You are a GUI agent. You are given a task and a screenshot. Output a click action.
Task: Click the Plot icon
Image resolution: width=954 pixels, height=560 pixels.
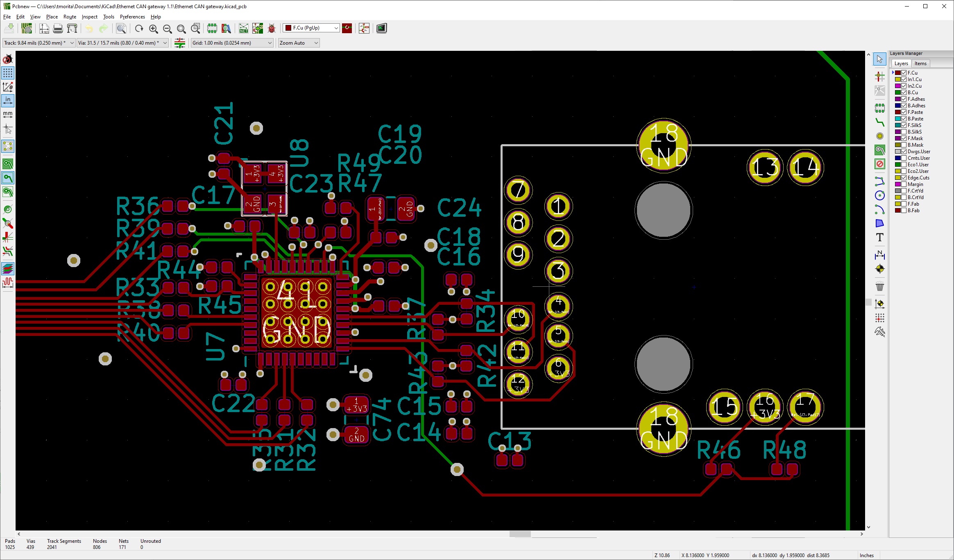[72, 28]
